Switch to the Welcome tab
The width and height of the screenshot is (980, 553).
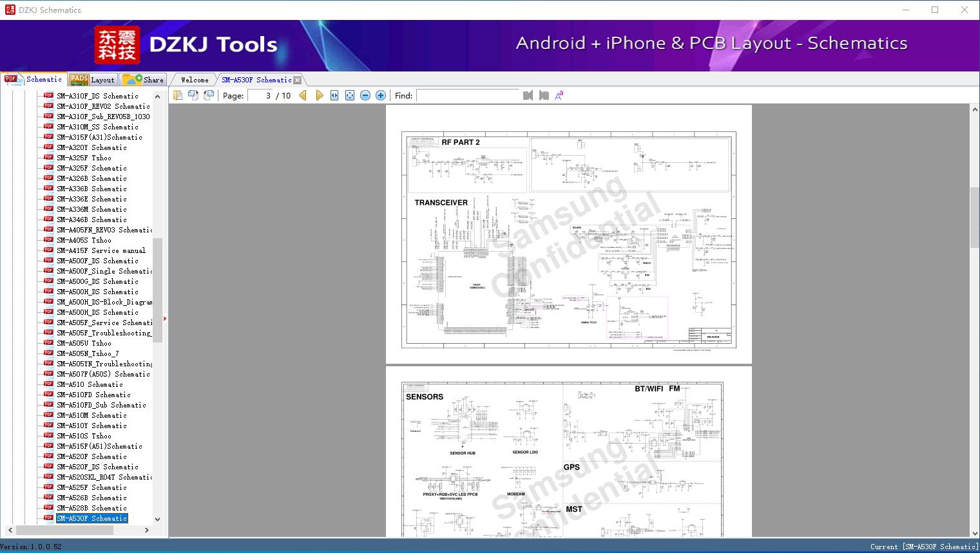(x=195, y=80)
